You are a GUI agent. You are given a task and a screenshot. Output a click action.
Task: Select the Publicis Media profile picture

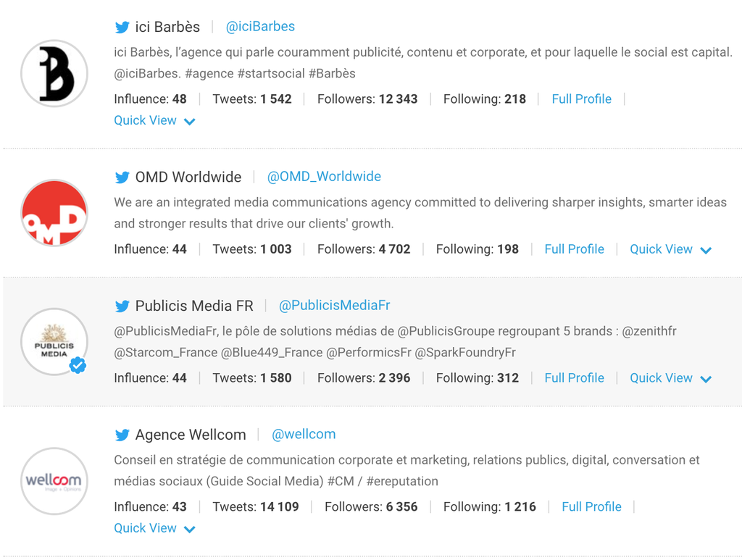click(x=53, y=340)
